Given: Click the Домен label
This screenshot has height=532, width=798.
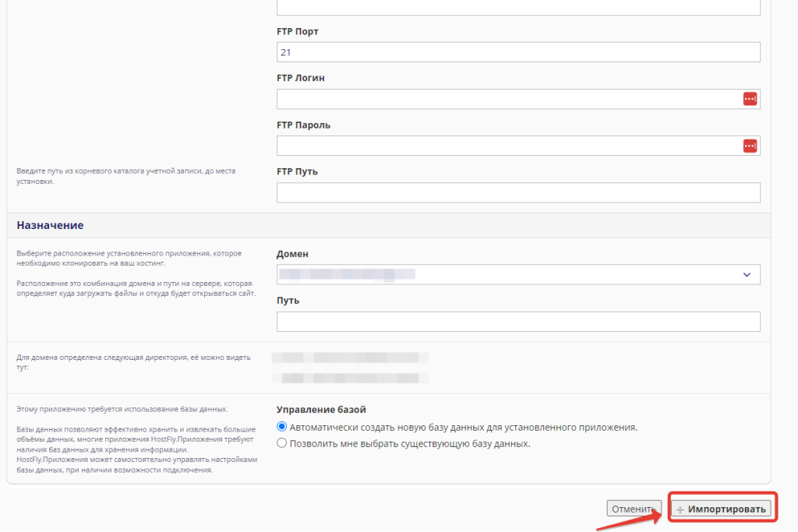Looking at the screenshot, I should tap(292, 254).
